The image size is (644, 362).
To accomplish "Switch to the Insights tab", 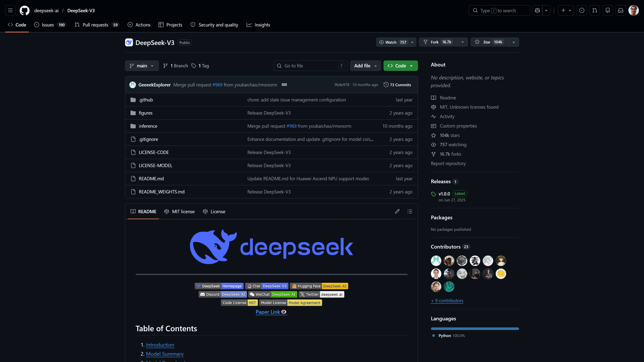I will click(x=258, y=25).
